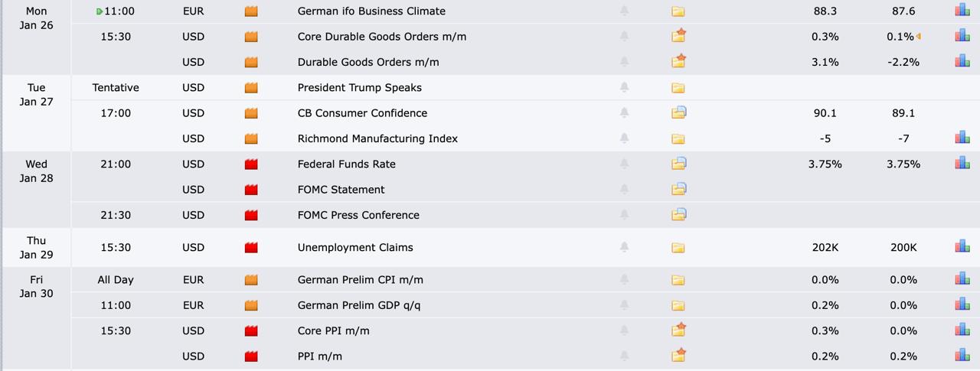Open Core PPI m/m starred detail folder
This screenshot has height=371, width=980.
(678, 330)
